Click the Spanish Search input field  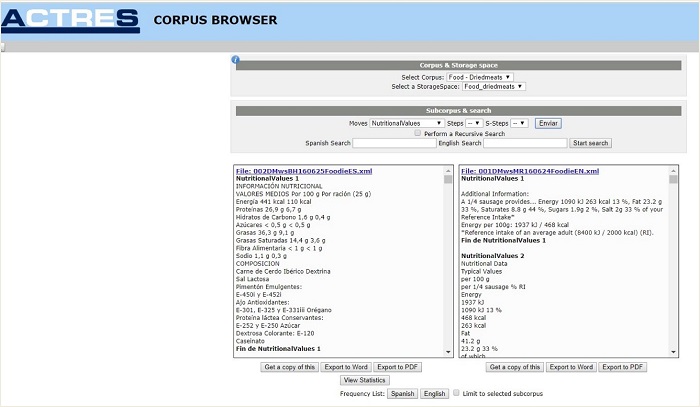394,143
